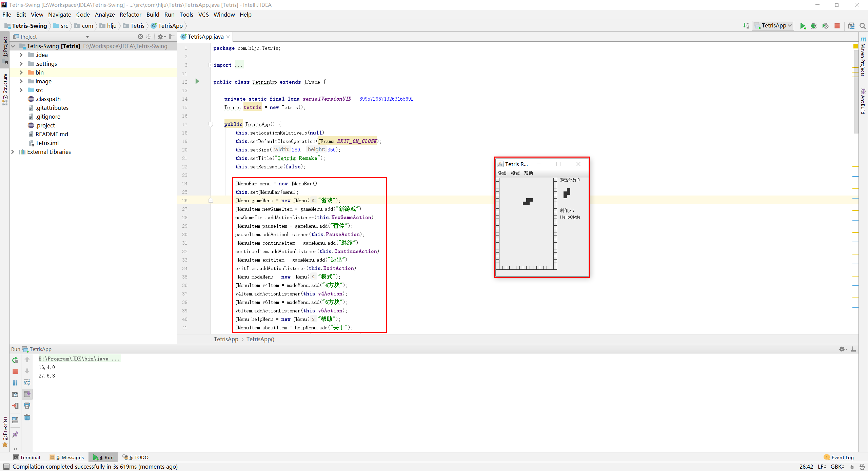This screenshot has height=471, width=868.
Task: Pin the Run tab with pushpin icon
Action: [x=15, y=434]
